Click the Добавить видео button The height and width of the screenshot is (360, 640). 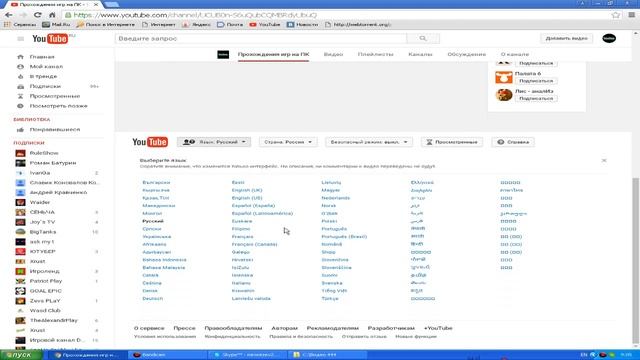566,38
